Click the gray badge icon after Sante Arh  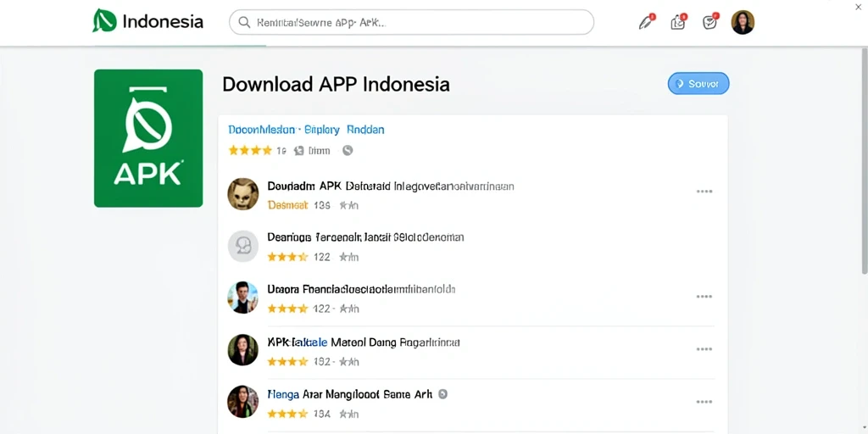(x=442, y=394)
